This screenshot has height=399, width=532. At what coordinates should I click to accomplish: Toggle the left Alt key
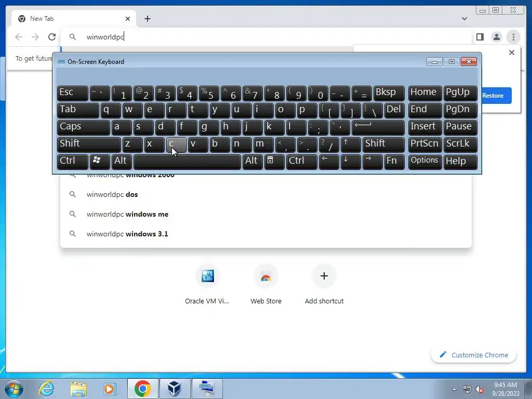pos(122,162)
